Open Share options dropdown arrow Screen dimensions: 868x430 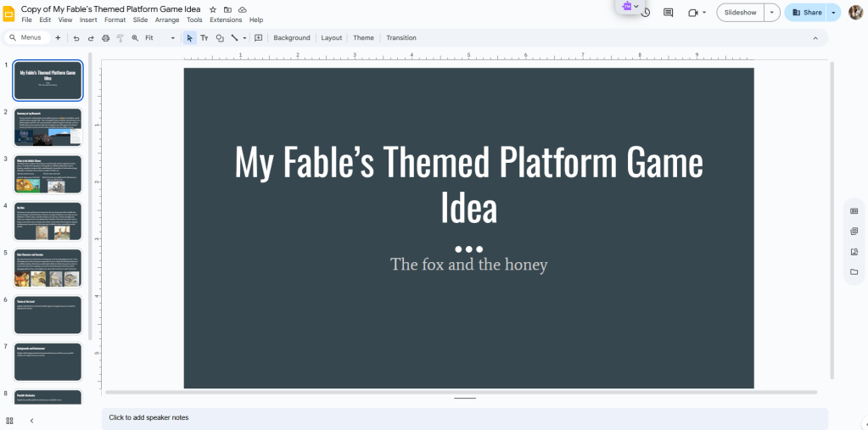[833, 13]
